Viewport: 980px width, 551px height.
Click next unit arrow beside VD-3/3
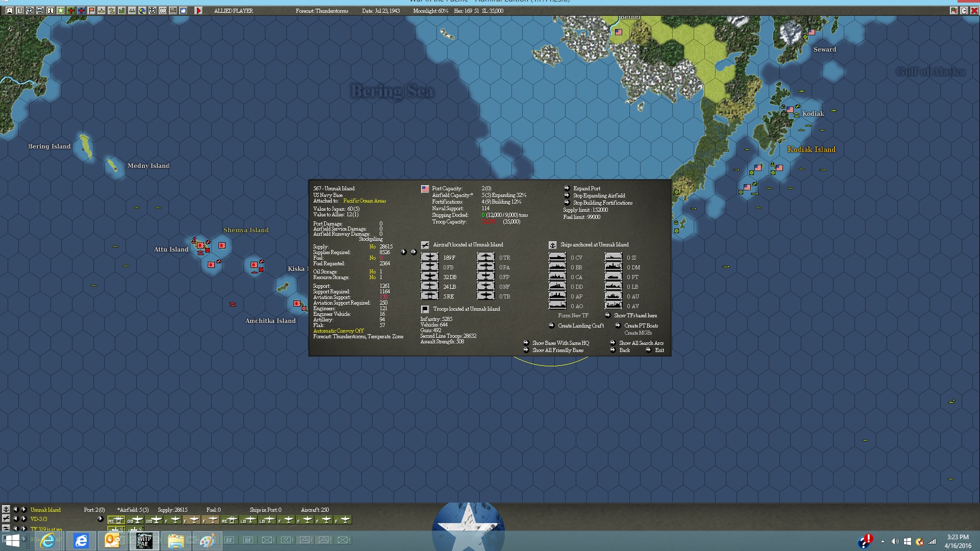click(x=23, y=518)
